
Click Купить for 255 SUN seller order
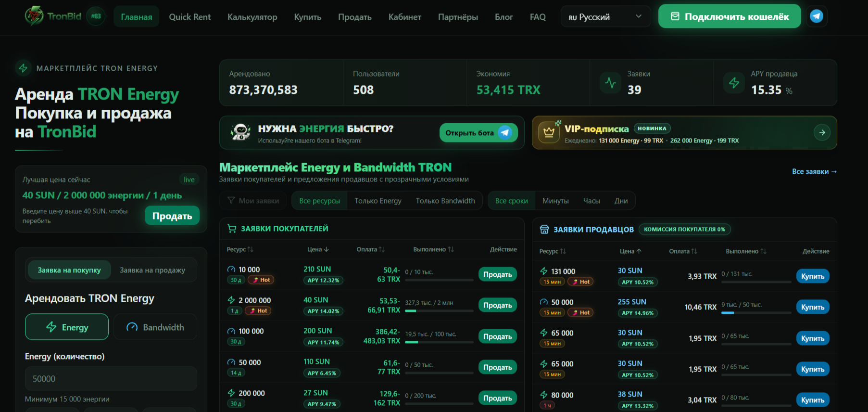(x=813, y=307)
